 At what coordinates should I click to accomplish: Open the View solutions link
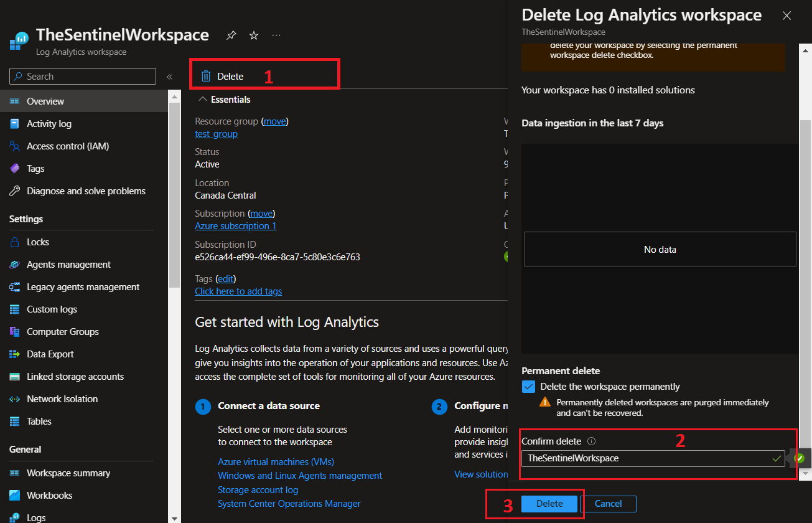481,474
